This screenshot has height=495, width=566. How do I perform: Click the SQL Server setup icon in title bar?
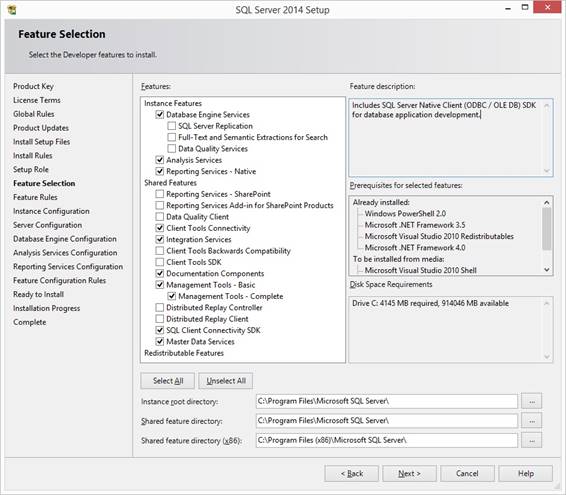pyautogui.click(x=12, y=10)
